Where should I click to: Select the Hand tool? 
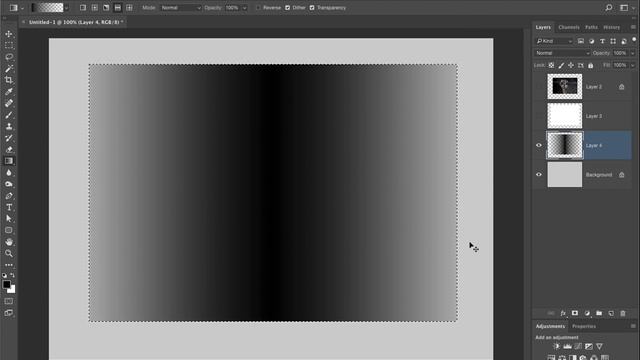[x=9, y=242]
